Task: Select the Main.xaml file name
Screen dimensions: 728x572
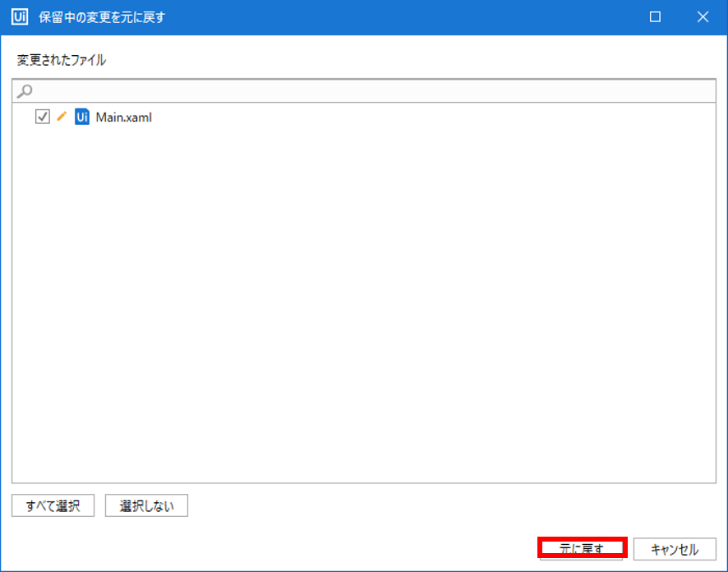Action: coord(124,118)
